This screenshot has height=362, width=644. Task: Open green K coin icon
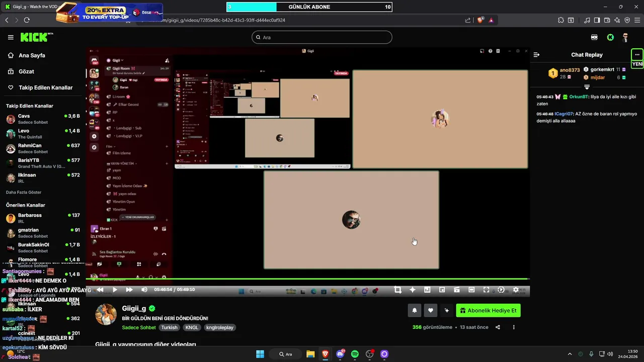610,37
